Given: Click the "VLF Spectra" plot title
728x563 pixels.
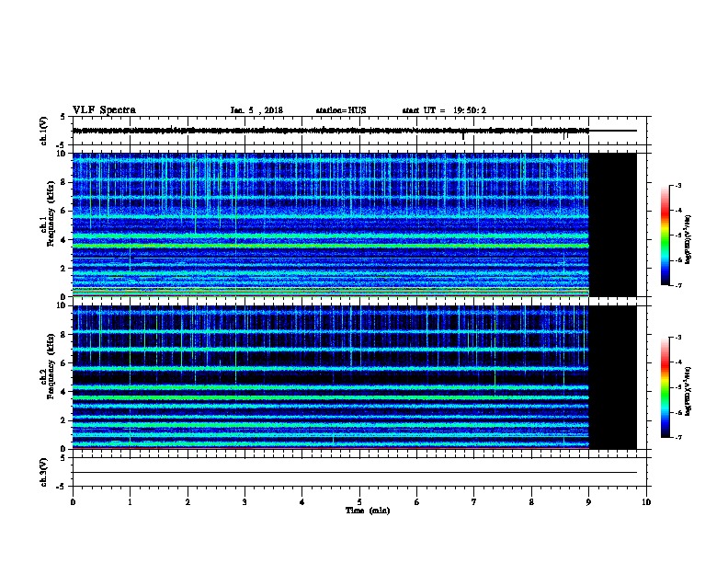Looking at the screenshot, I should point(104,109).
